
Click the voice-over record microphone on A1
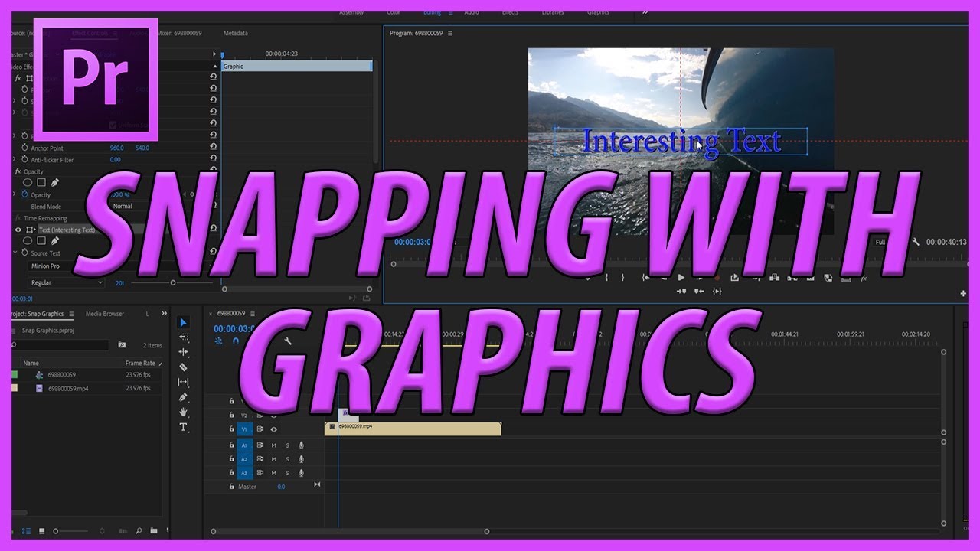coord(301,445)
